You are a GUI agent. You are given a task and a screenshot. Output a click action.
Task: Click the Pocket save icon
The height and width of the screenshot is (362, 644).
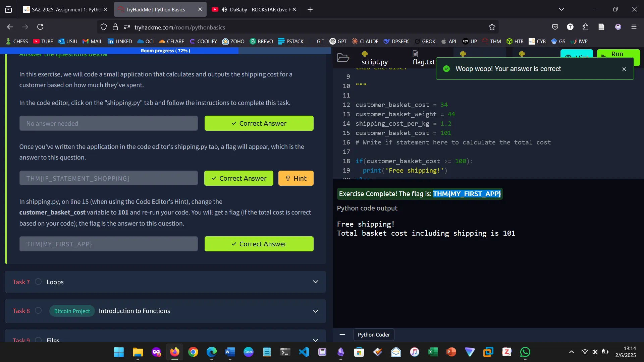tap(555, 27)
